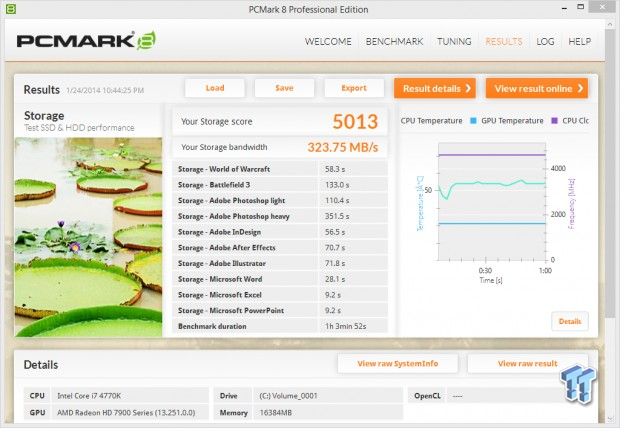This screenshot has height=428, width=620.
Task: Select Storage - Adobe InDesign row
Action: pyautogui.click(x=280, y=232)
